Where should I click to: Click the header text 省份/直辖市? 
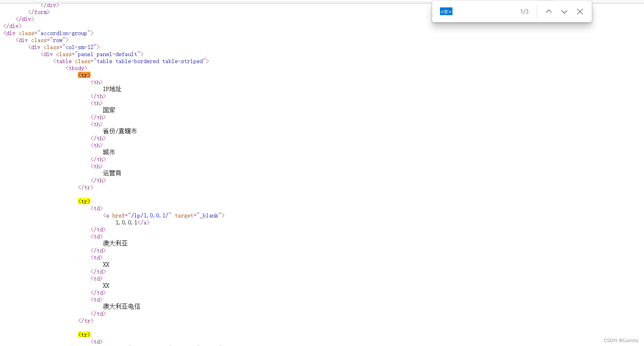(120, 131)
